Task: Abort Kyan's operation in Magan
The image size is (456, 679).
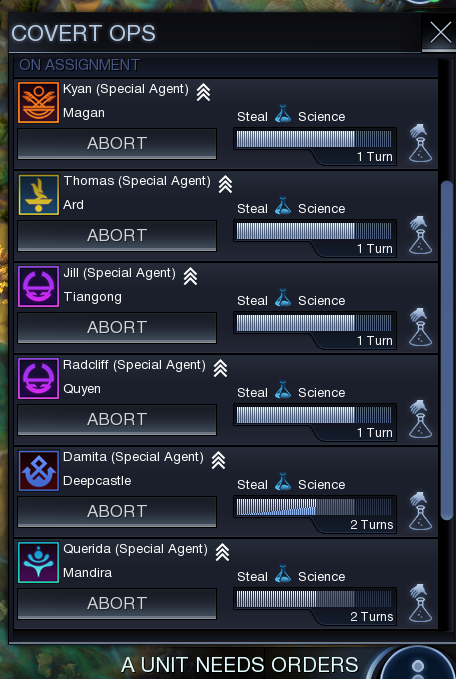Action: tap(117, 143)
